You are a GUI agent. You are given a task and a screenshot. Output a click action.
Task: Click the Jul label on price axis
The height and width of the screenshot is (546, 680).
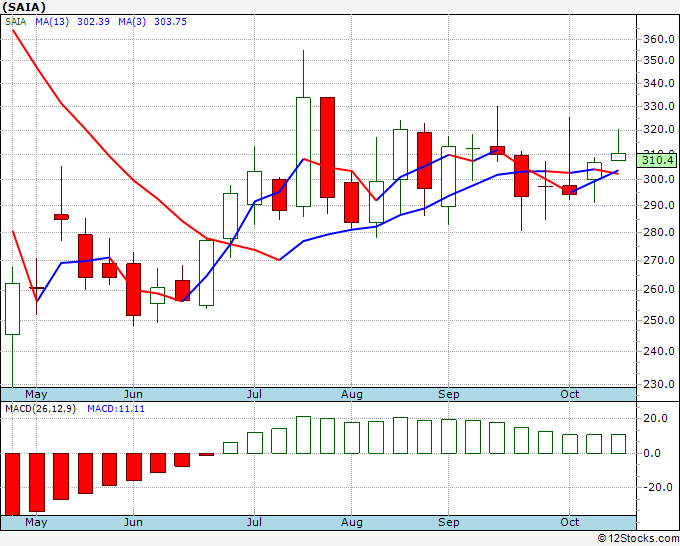254,394
